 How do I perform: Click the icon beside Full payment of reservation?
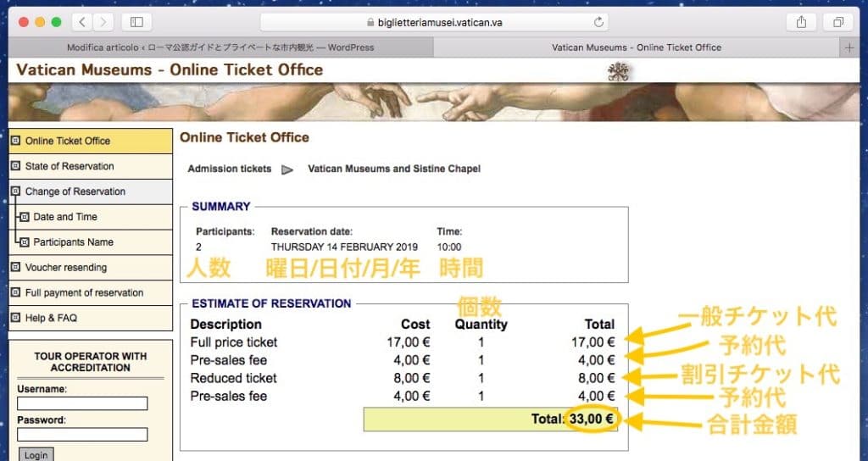tap(16, 292)
